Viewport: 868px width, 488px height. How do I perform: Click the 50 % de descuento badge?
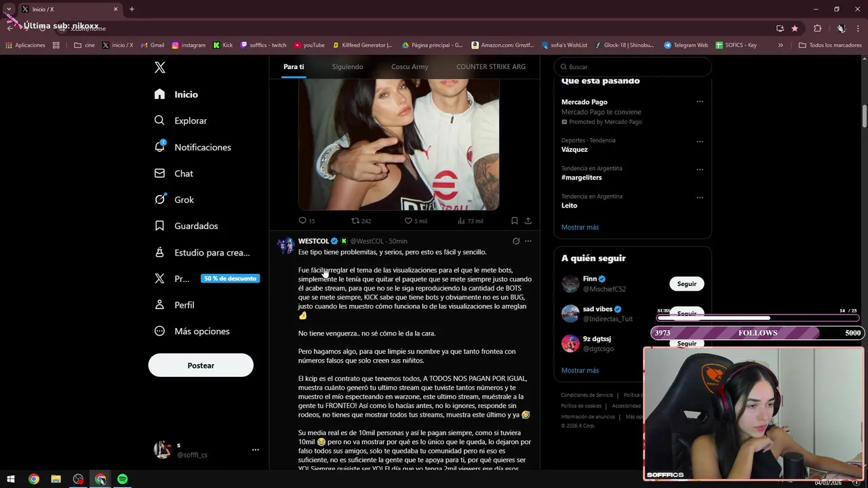(x=230, y=279)
